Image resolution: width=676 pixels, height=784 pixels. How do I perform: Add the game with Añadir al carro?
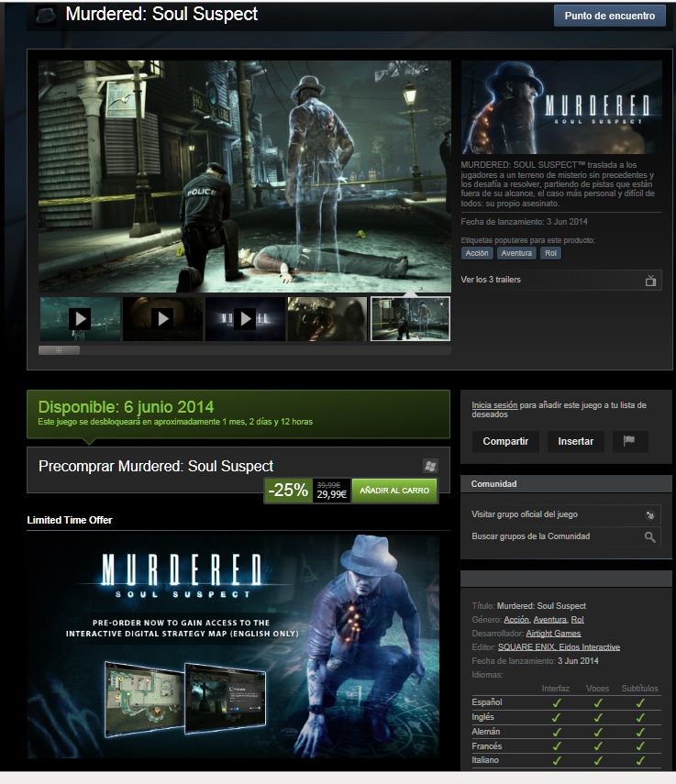pyautogui.click(x=394, y=491)
